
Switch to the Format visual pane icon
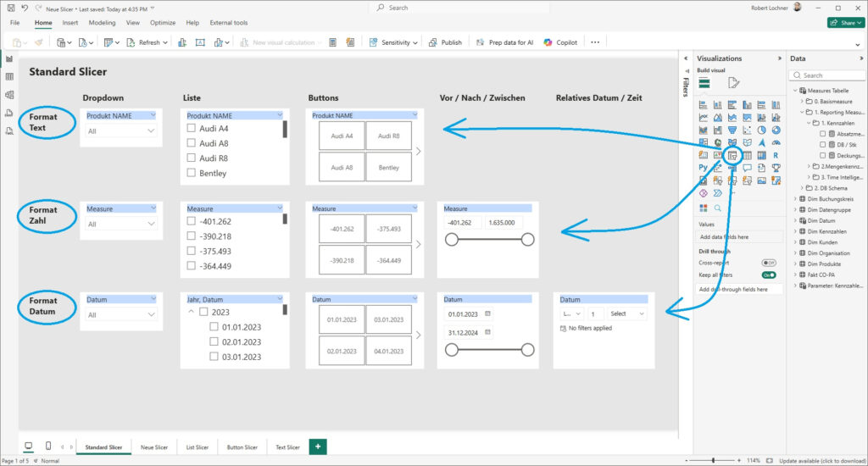[x=733, y=82]
